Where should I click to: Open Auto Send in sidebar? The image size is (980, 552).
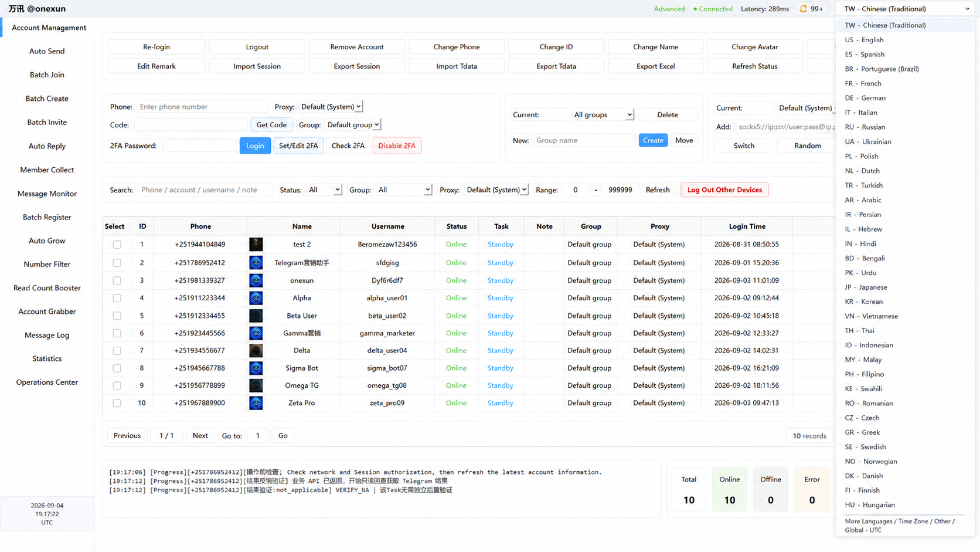pyautogui.click(x=47, y=51)
